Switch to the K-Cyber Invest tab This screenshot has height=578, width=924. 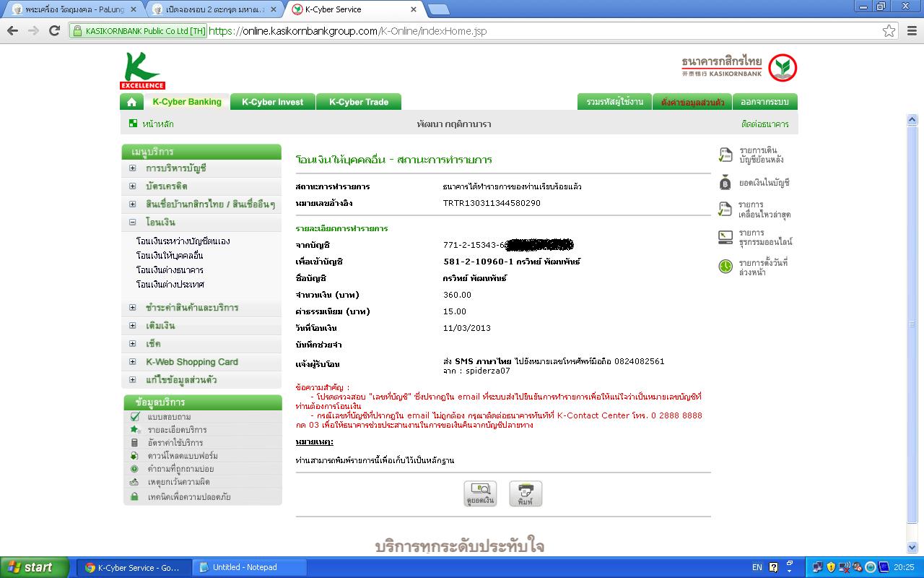[x=273, y=102]
